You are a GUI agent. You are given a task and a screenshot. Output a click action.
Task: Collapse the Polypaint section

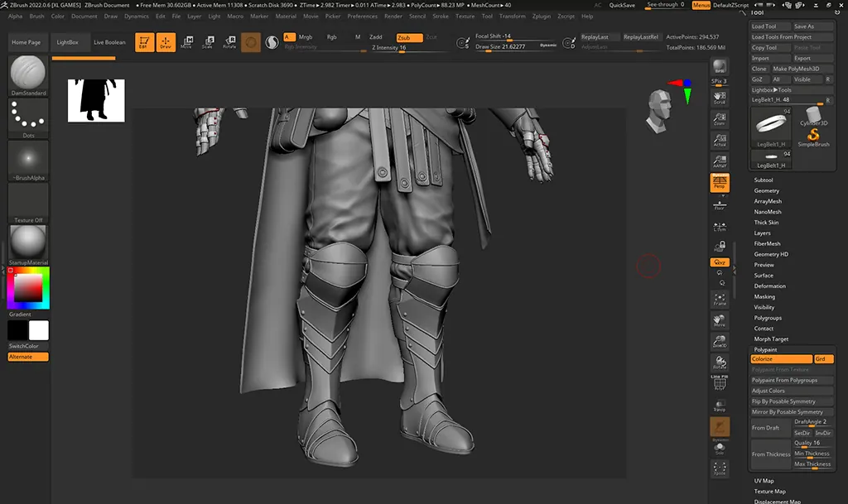765,349
